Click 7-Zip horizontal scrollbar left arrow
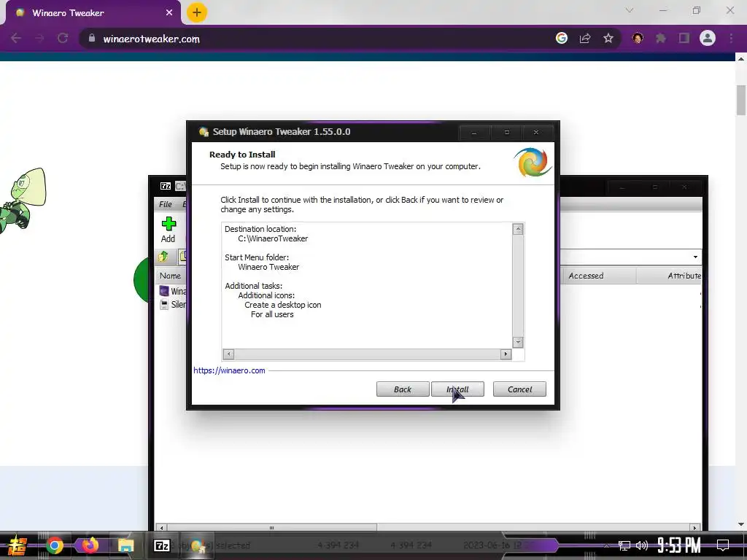Screen dimensions: 747x560 coord(161,528)
